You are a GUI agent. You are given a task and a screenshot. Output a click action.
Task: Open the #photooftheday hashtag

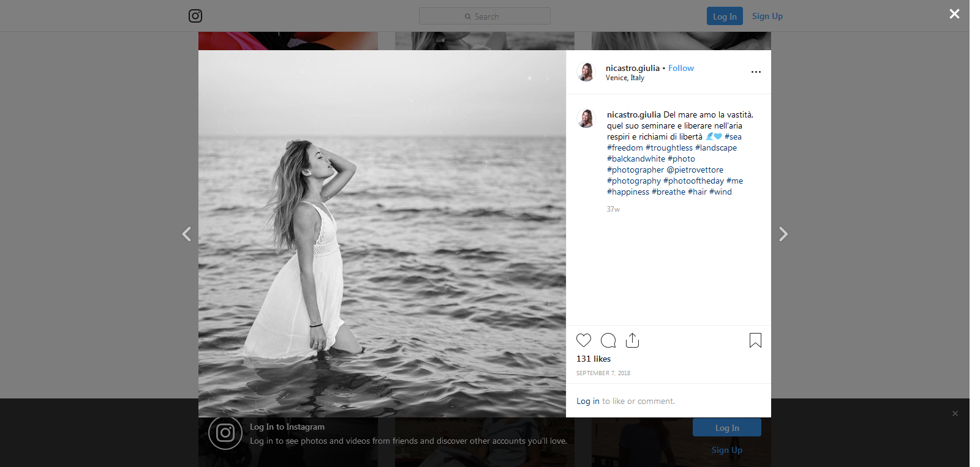pyautogui.click(x=693, y=181)
